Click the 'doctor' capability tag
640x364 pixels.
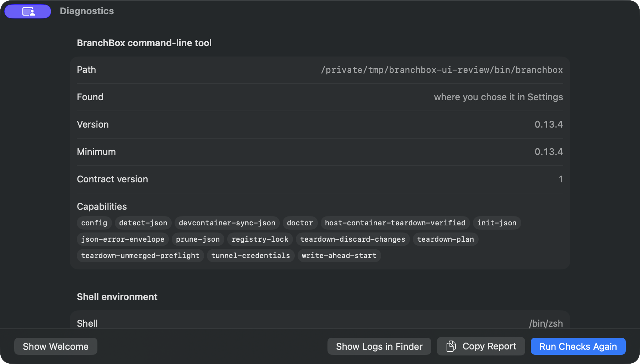[300, 223]
